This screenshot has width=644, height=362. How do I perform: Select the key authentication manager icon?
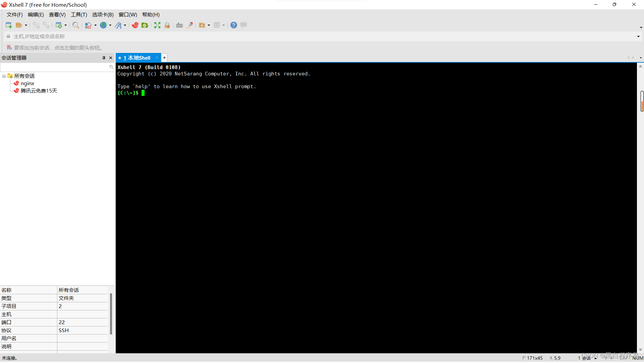click(x=179, y=25)
